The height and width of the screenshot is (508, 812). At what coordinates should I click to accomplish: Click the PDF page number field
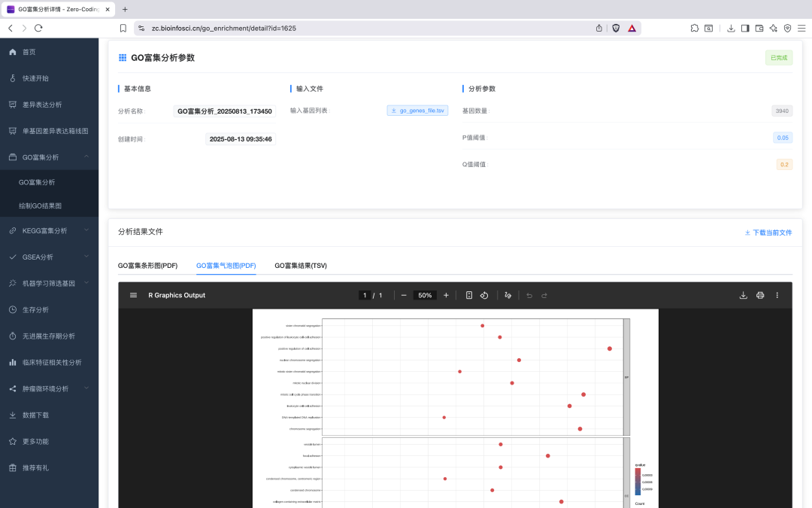pyautogui.click(x=365, y=295)
